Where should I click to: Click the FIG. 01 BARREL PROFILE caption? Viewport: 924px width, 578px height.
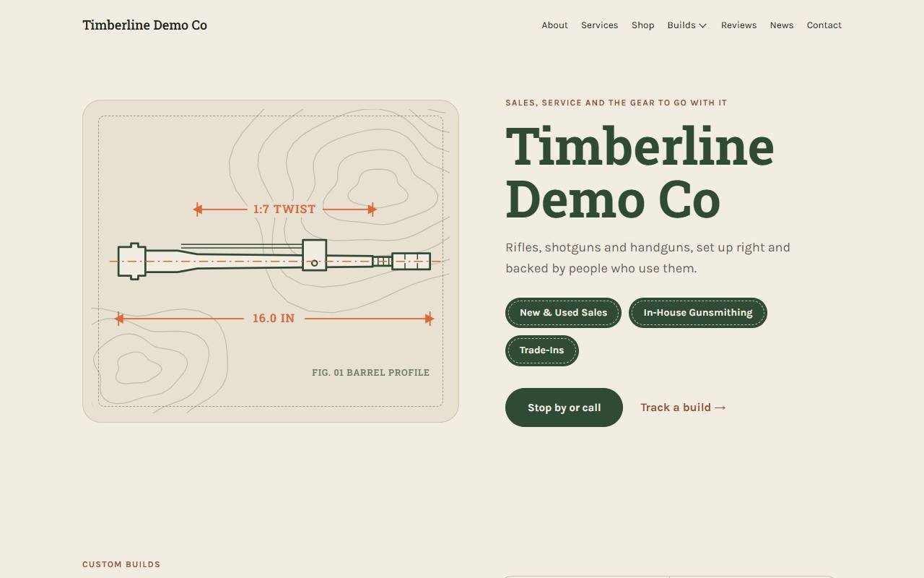[370, 373]
